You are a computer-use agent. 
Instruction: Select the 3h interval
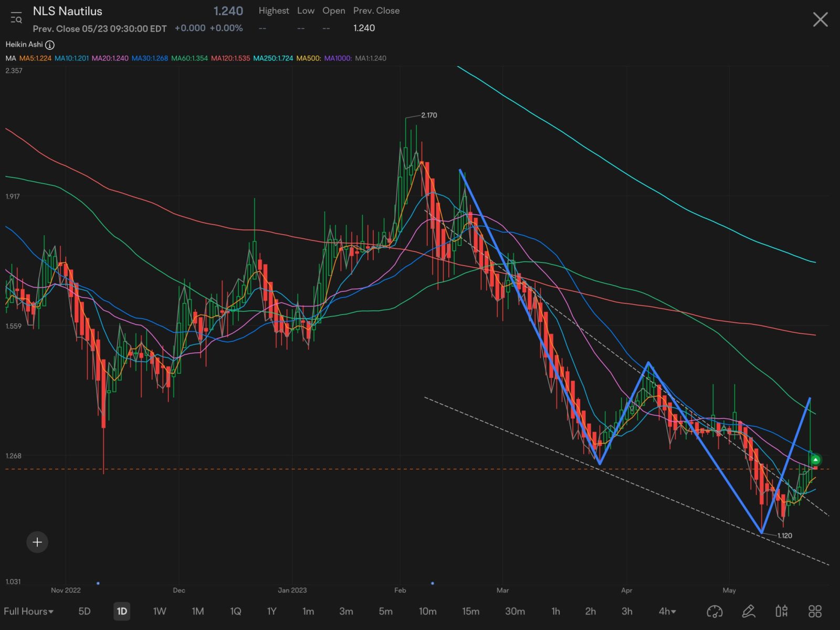627,611
